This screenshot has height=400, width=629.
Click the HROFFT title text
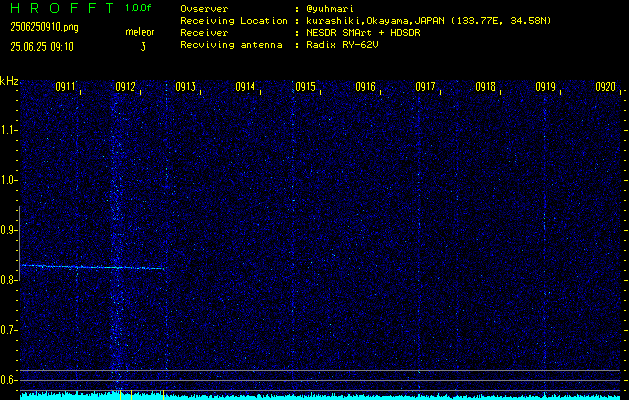tap(62, 8)
